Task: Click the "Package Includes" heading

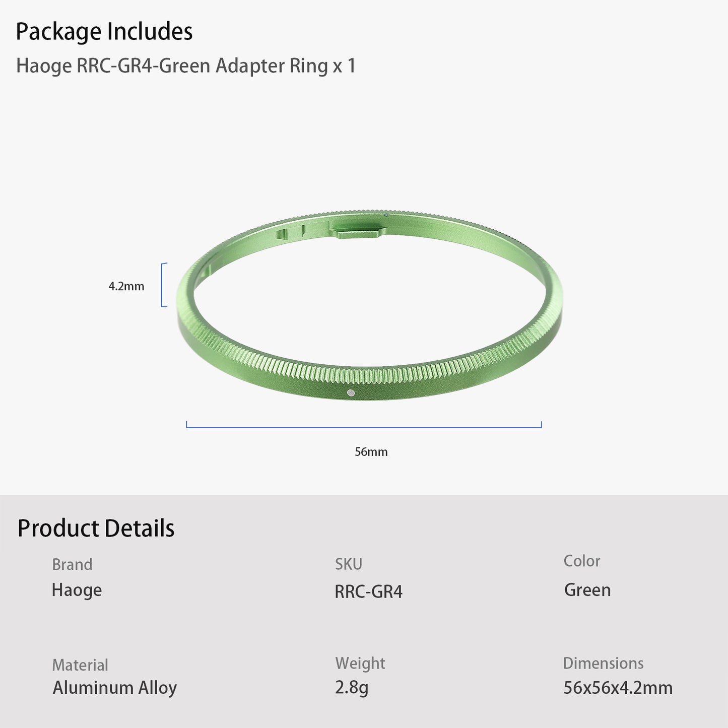Action: (x=104, y=32)
